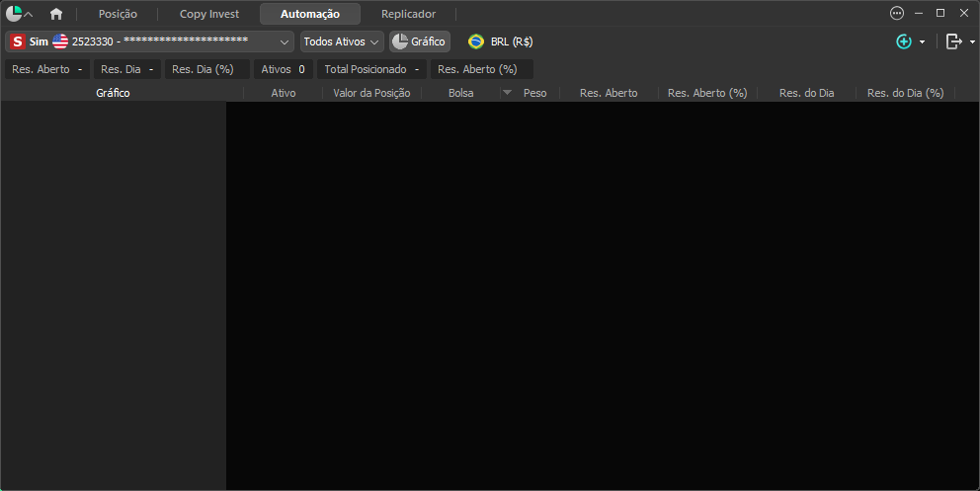Open the more options ellipsis icon
The height and width of the screenshot is (491, 980).
897,13
